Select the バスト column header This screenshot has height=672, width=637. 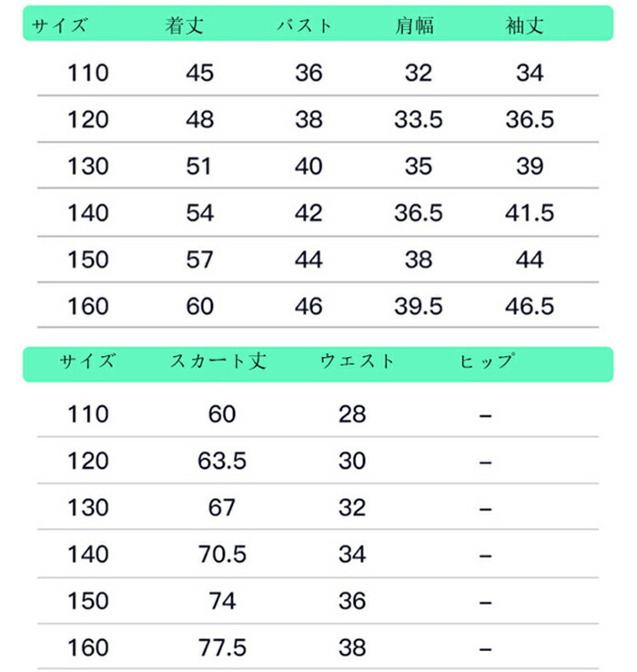(x=305, y=25)
